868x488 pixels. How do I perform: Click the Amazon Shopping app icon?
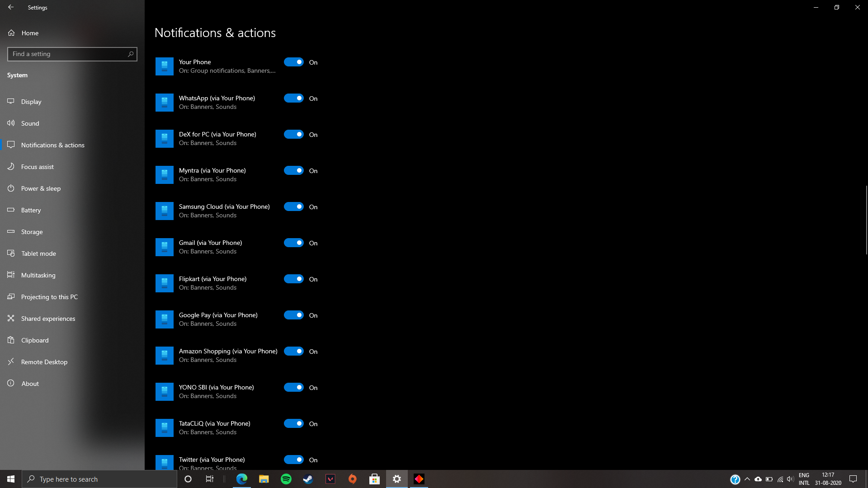pos(165,356)
